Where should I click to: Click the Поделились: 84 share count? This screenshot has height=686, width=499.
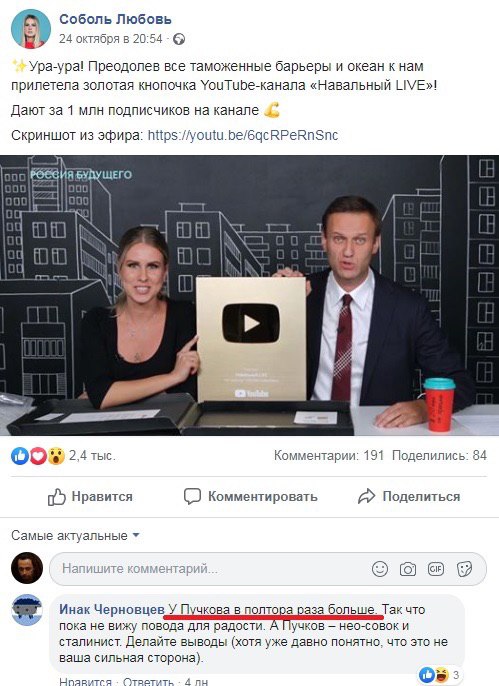[440, 455]
